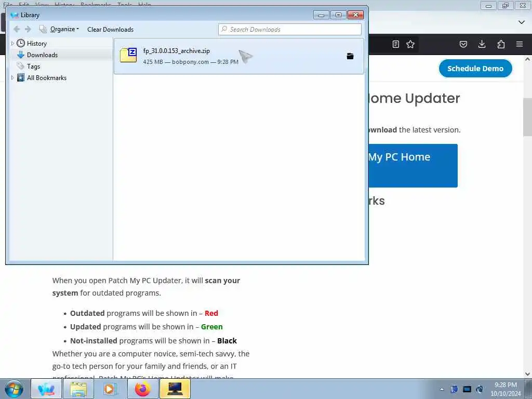Click the Library window title icon
The image size is (532, 399).
pyautogui.click(x=14, y=15)
